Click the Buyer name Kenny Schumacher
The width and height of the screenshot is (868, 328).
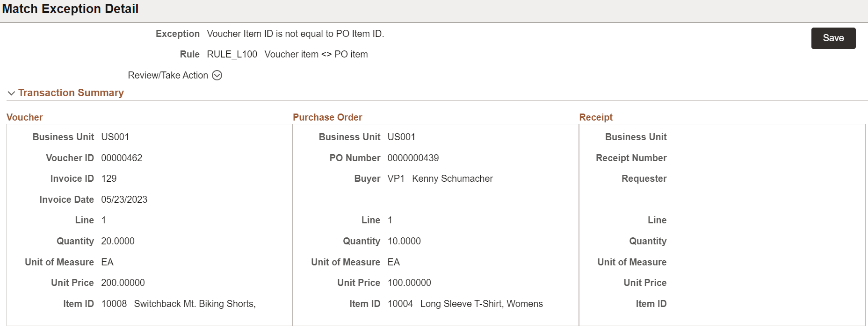click(x=452, y=178)
